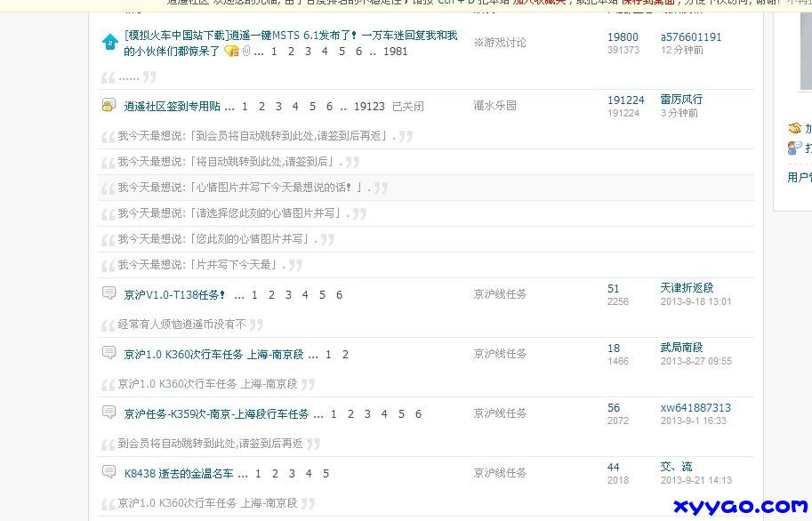This screenshot has width=812, height=521.
Task: Click thread icon beside 京沪1.0 K360次行车任务 title
Action: tap(109, 353)
